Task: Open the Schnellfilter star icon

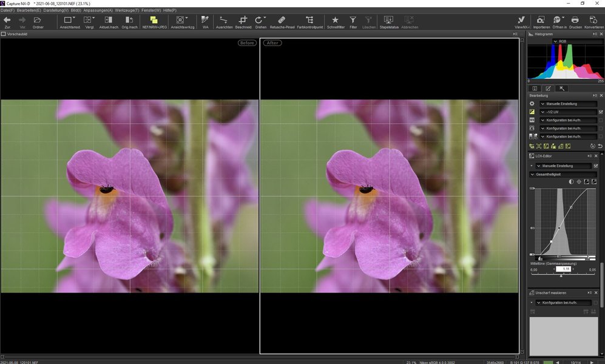Action: (x=335, y=21)
